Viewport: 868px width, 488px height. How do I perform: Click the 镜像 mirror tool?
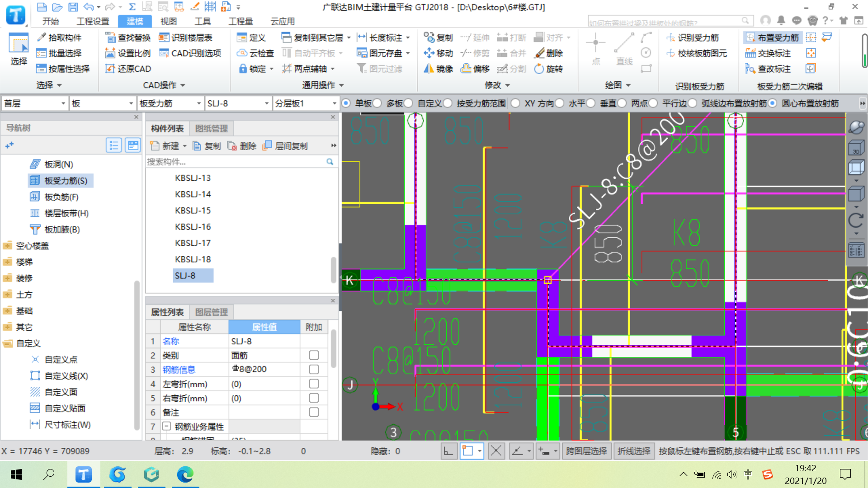coord(438,69)
